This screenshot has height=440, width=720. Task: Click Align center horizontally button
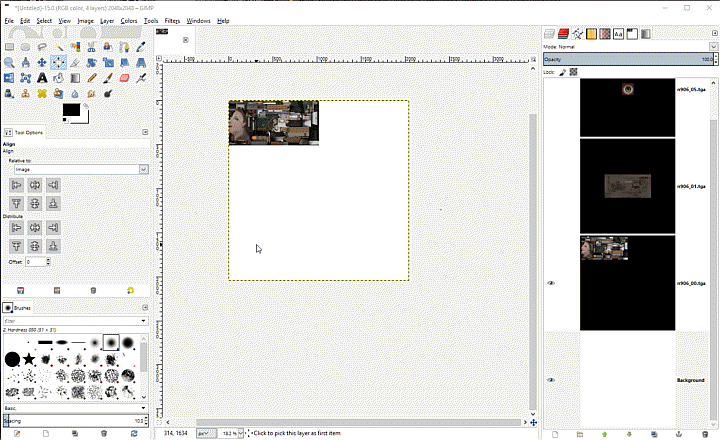click(35, 185)
